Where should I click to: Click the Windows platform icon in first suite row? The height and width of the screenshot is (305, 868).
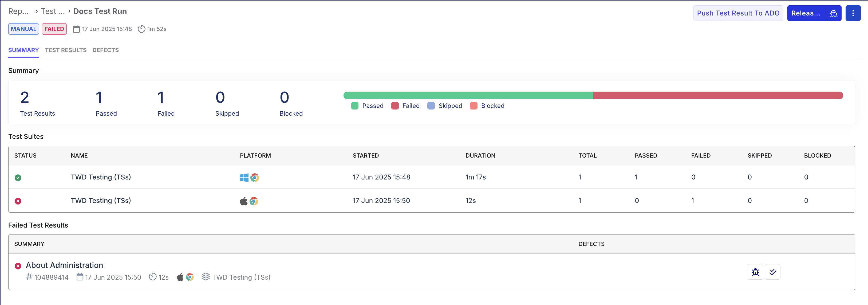click(x=244, y=178)
